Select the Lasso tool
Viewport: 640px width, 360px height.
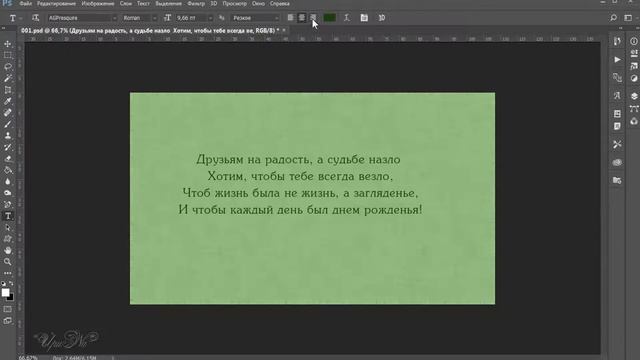(8, 67)
